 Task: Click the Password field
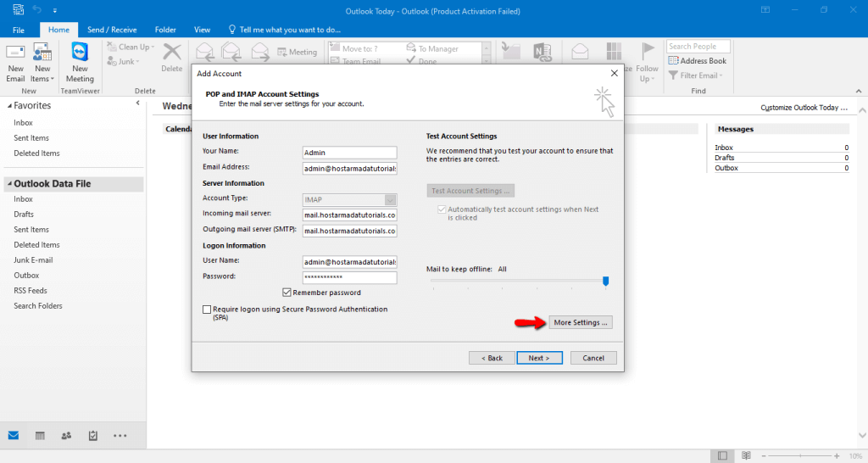coord(349,277)
